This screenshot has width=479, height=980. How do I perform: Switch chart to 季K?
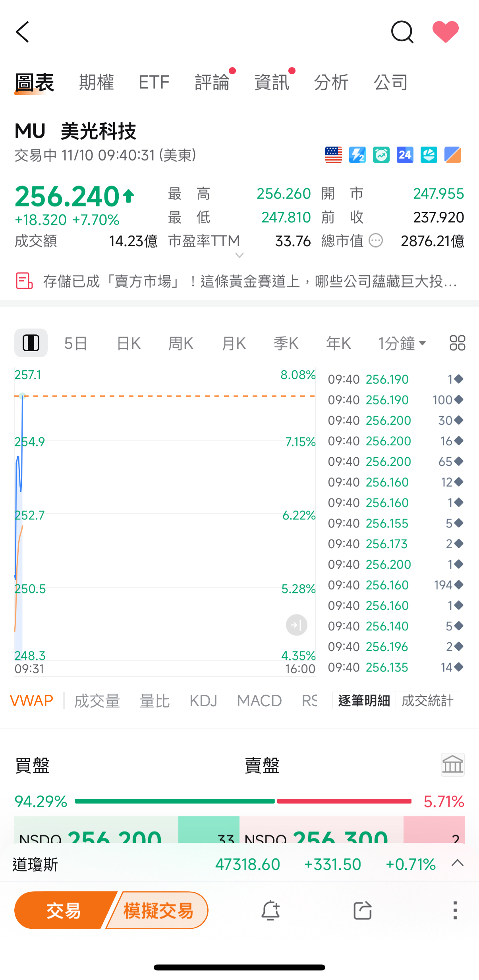pos(286,343)
